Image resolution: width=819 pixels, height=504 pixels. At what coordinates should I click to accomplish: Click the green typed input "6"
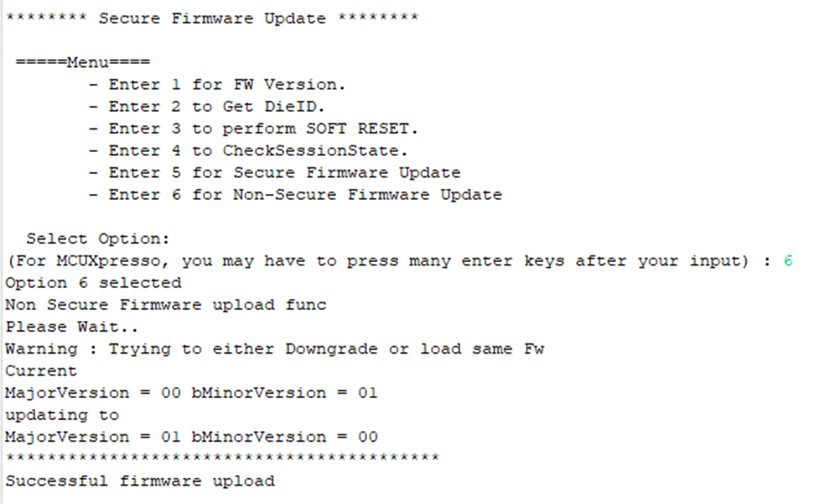[789, 261]
